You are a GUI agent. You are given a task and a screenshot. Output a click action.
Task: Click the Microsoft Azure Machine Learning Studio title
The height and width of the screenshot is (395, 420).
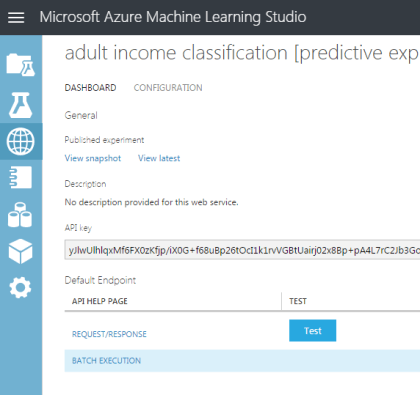(x=173, y=17)
